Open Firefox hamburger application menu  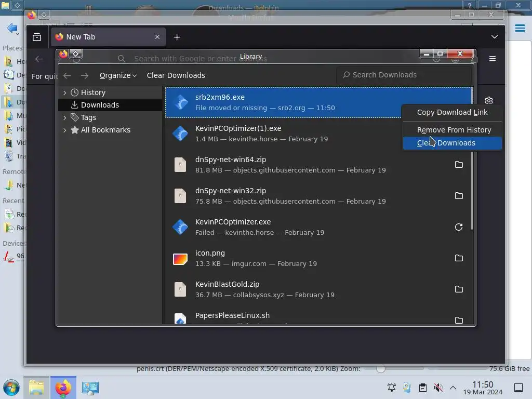pyautogui.click(x=493, y=58)
